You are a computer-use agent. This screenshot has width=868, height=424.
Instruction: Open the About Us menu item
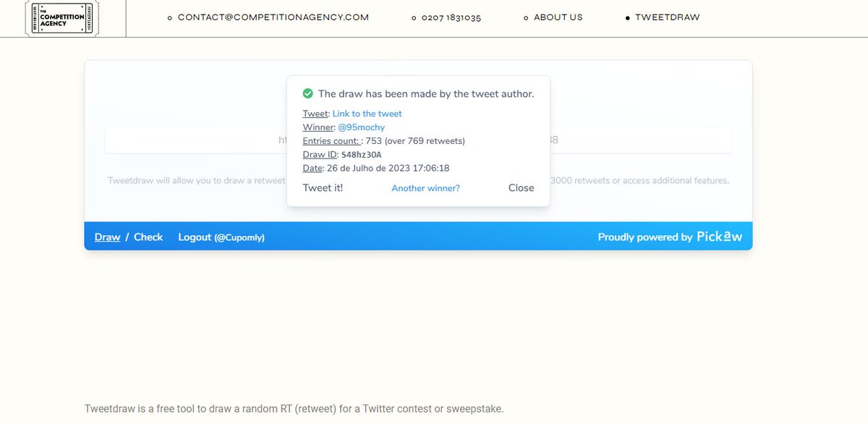pos(558,17)
